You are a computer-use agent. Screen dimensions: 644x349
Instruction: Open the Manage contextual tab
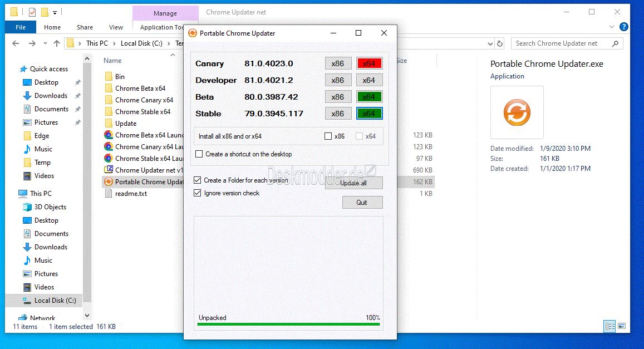point(165,13)
